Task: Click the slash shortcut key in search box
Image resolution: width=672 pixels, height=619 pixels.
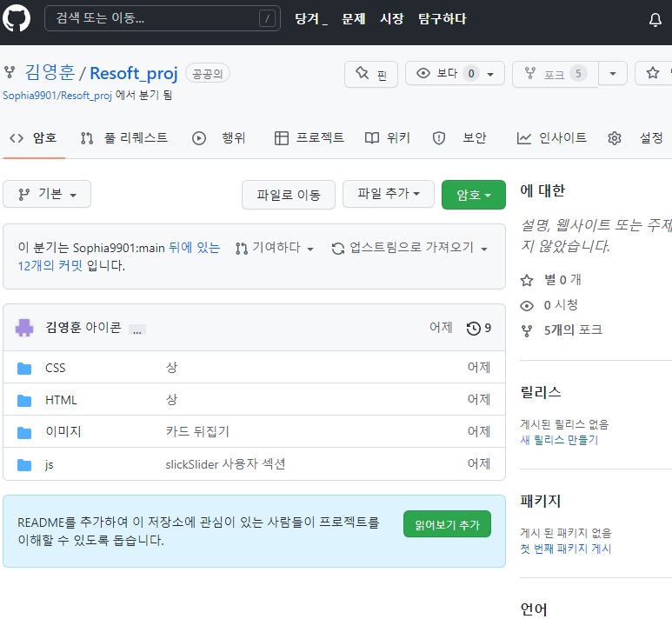Action: [267, 18]
